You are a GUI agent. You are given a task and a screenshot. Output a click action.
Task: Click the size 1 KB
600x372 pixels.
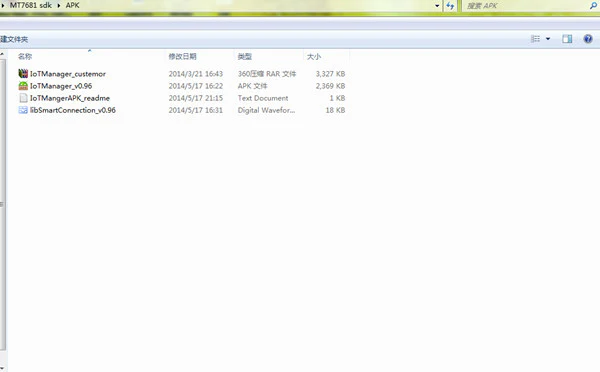coord(337,98)
